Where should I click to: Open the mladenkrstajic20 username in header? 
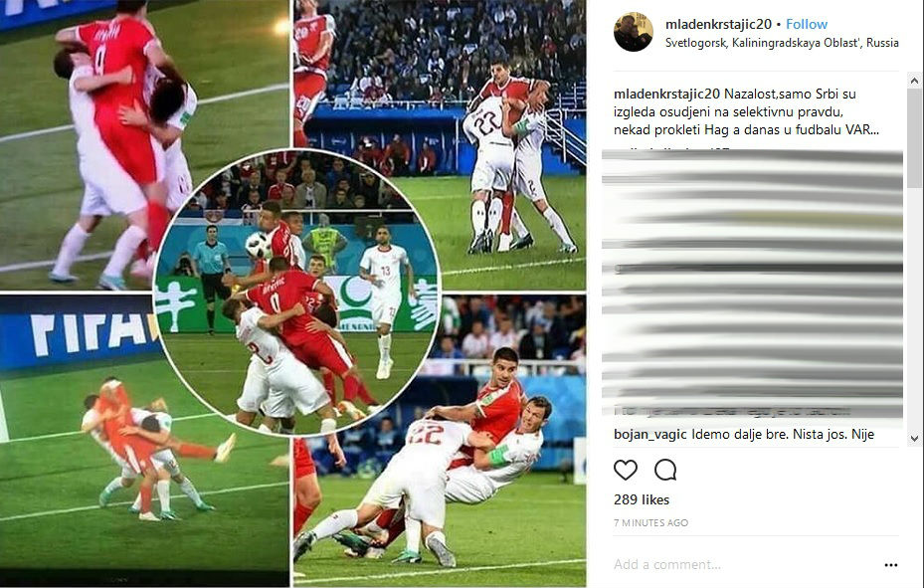point(718,24)
